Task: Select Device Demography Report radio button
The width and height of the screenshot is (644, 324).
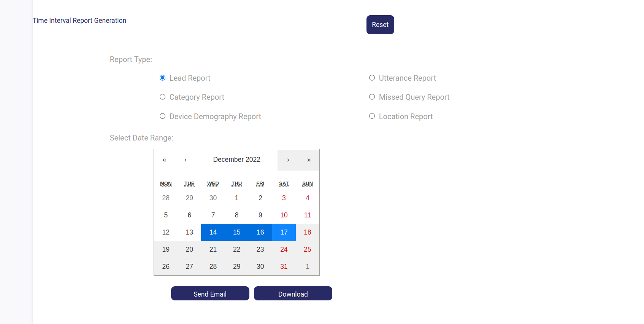Action: tap(163, 116)
